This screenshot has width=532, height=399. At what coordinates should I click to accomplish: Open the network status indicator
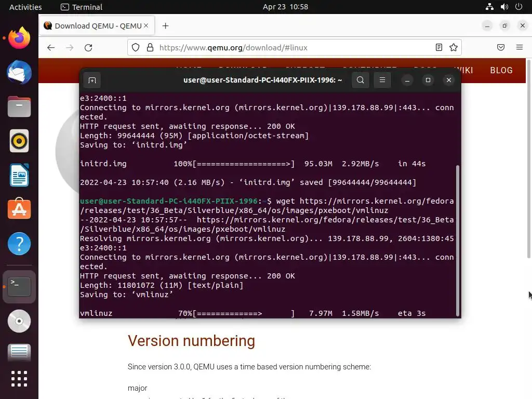click(x=489, y=7)
